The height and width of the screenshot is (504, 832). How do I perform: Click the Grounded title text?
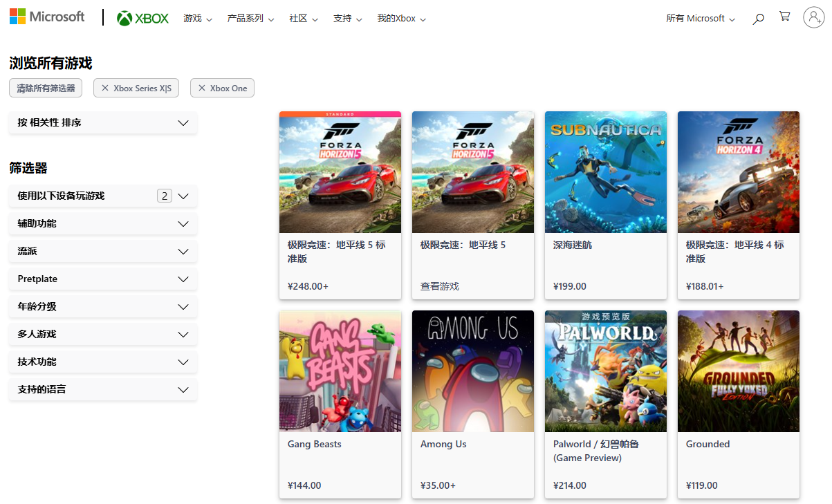click(708, 444)
